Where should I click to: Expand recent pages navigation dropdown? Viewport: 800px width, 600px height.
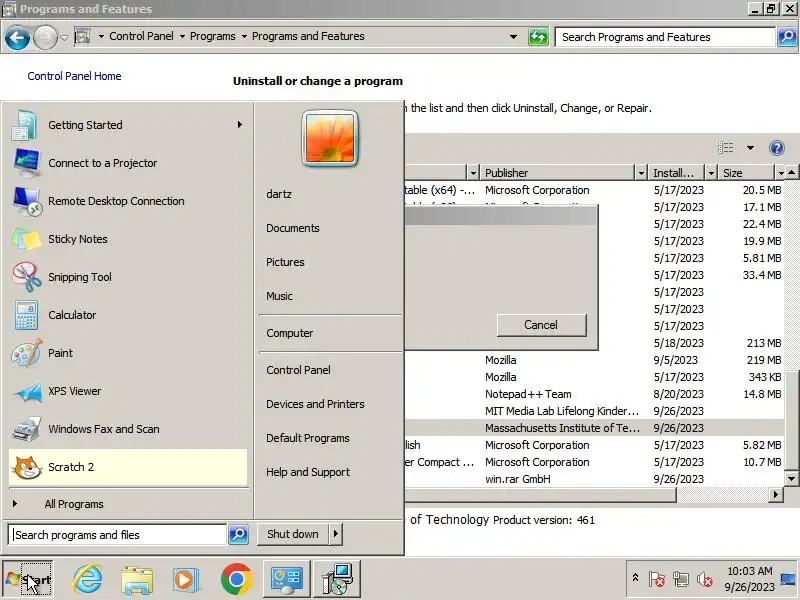click(x=64, y=37)
